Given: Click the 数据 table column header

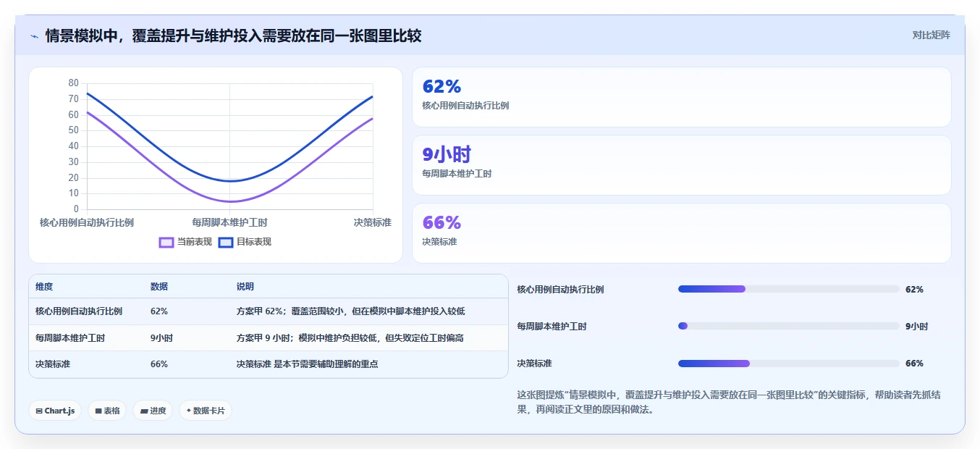Looking at the screenshot, I should 159,287.
